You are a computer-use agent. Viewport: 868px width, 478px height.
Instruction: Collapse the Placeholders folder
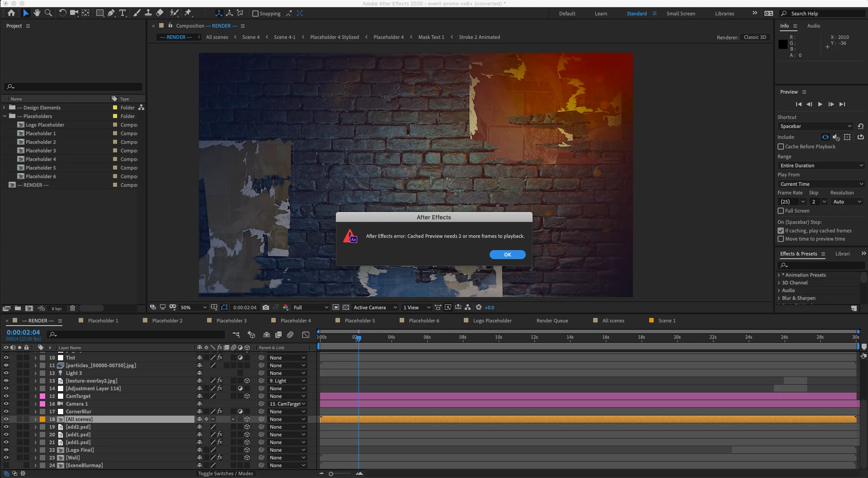(5, 116)
